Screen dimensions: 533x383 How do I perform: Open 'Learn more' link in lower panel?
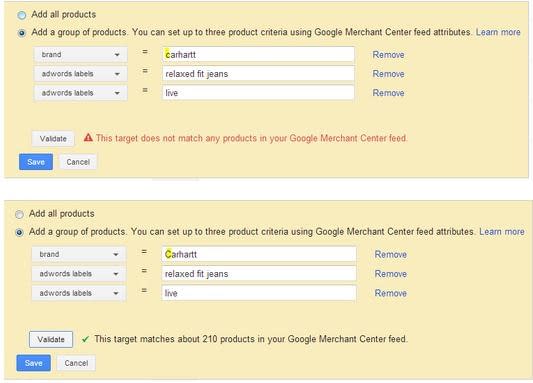[502, 232]
